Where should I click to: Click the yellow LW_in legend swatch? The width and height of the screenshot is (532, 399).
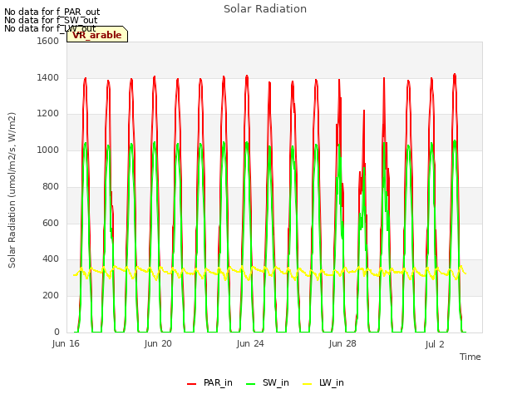pos(307,384)
